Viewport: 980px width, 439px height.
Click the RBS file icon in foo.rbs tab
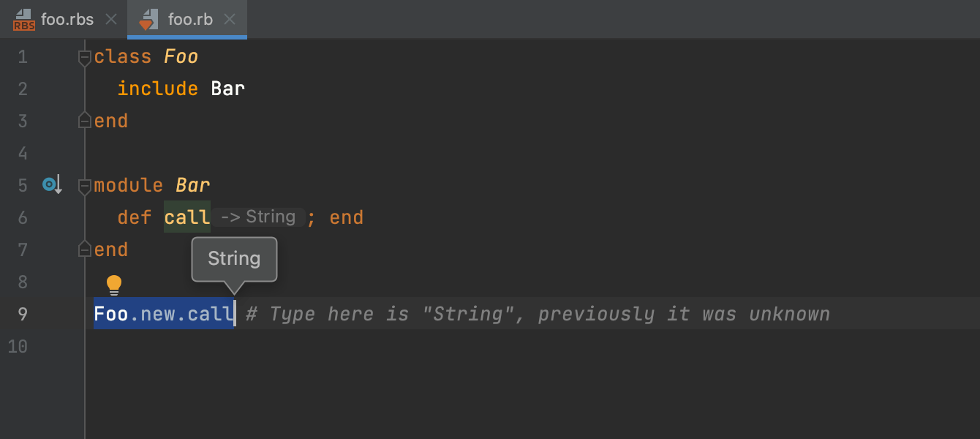(23, 20)
